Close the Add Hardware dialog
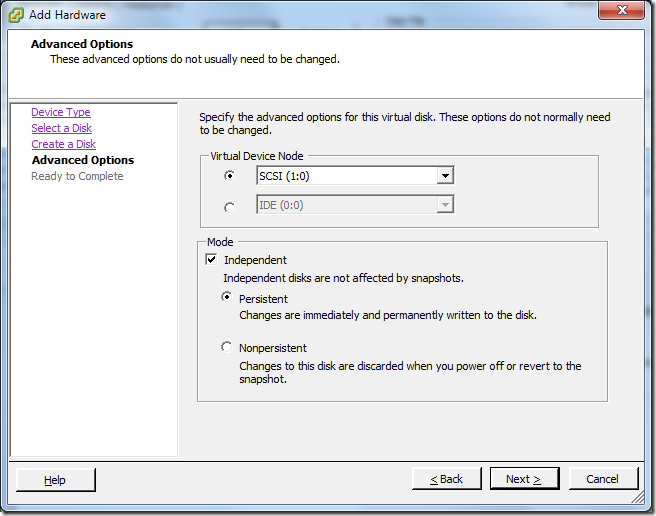The image size is (656, 516). [621, 10]
